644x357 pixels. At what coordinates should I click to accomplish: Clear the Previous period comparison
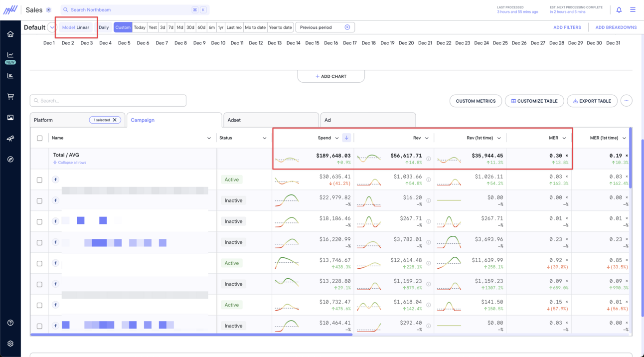[x=347, y=27]
